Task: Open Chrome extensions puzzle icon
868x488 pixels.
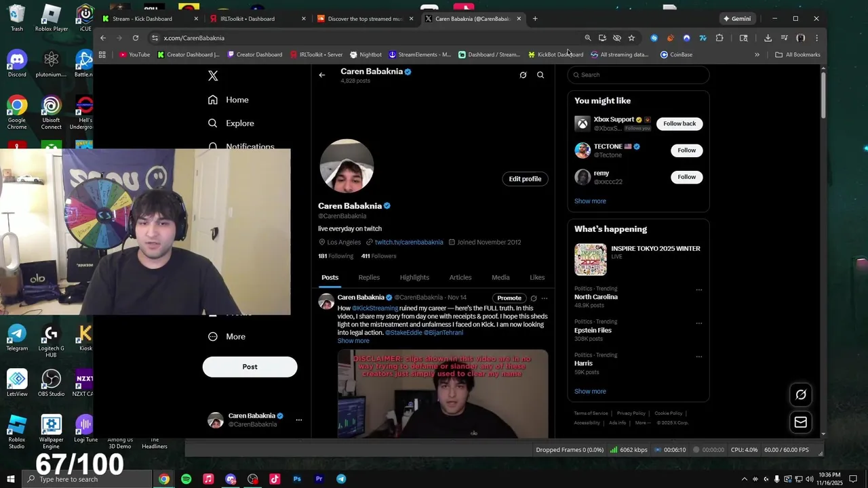Action: click(x=719, y=38)
